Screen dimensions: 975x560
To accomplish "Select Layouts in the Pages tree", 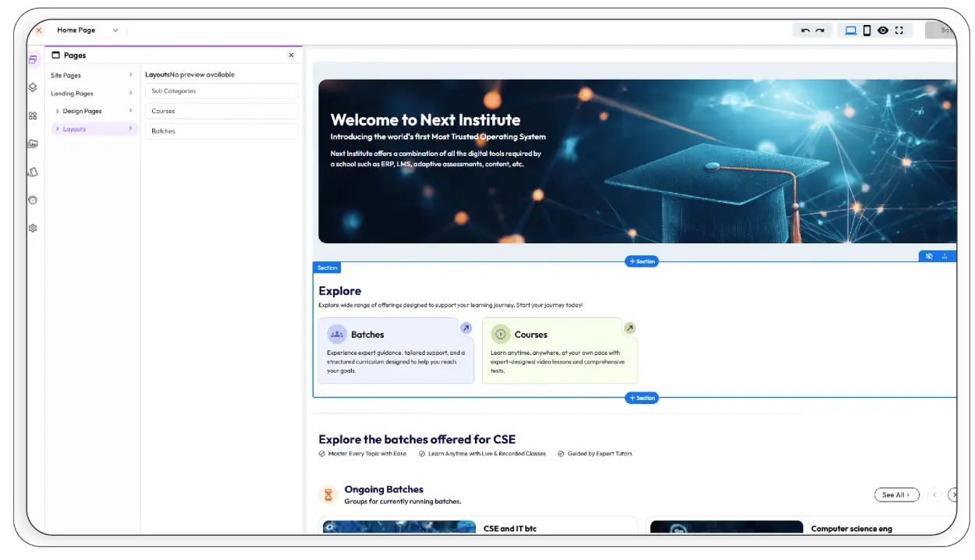I will (73, 129).
